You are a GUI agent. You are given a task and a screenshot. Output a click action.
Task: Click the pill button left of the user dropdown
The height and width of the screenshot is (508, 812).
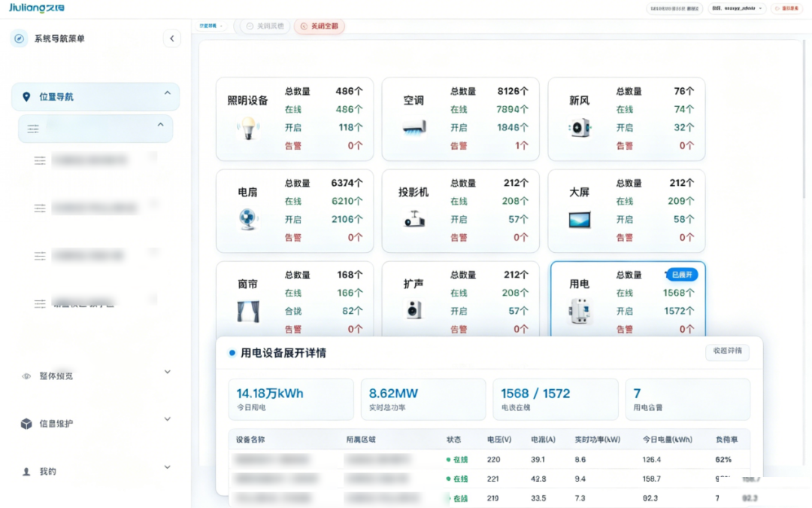(674, 8)
